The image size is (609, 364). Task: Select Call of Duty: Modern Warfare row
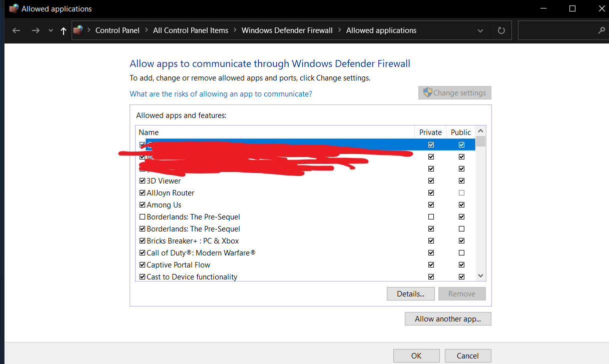click(306, 253)
